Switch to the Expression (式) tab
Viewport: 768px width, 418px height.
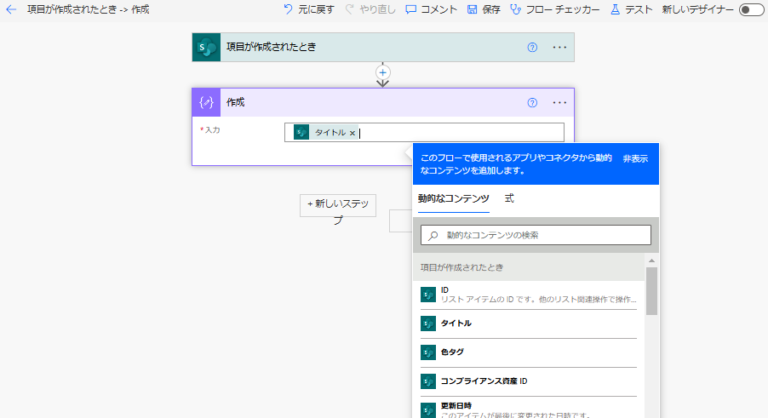pos(509,199)
